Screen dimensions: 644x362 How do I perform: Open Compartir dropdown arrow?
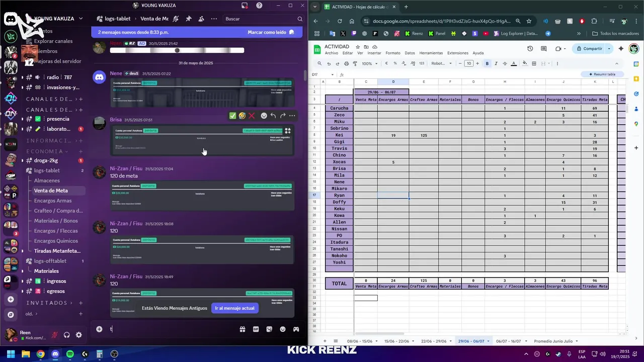click(x=609, y=49)
